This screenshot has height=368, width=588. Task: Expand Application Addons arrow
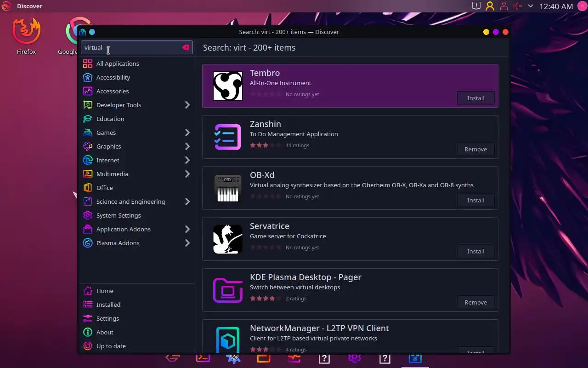[187, 229]
